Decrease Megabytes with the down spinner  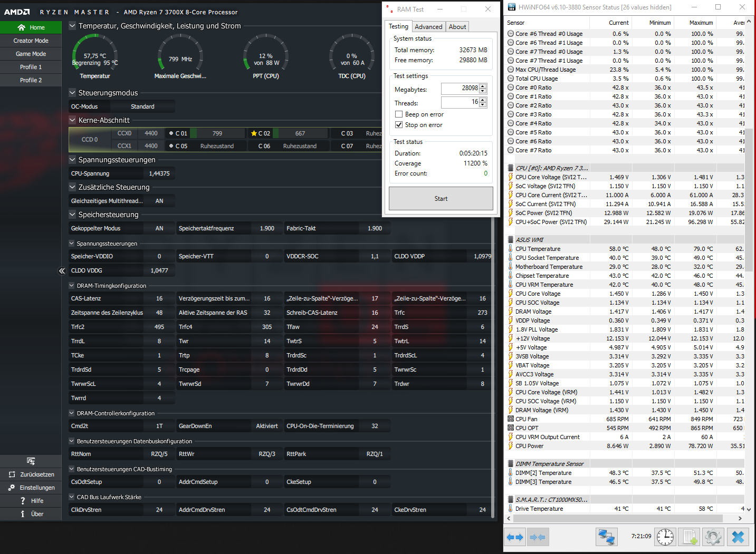[483, 91]
